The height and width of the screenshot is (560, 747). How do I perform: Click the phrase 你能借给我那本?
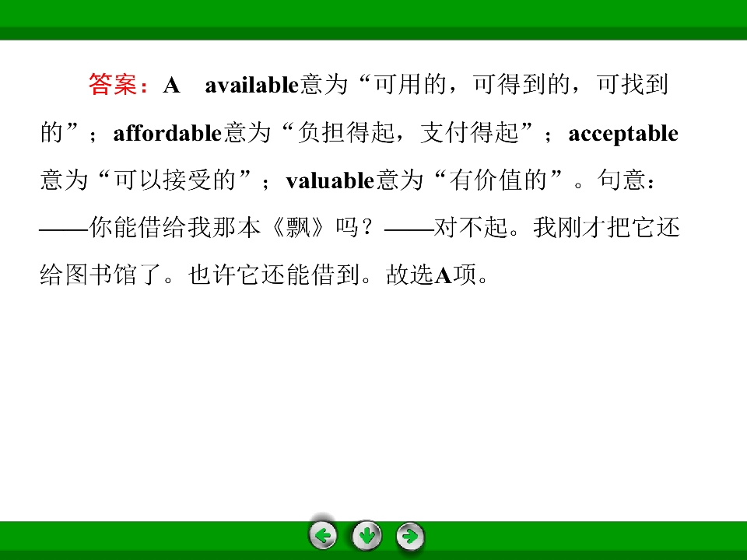point(175,227)
